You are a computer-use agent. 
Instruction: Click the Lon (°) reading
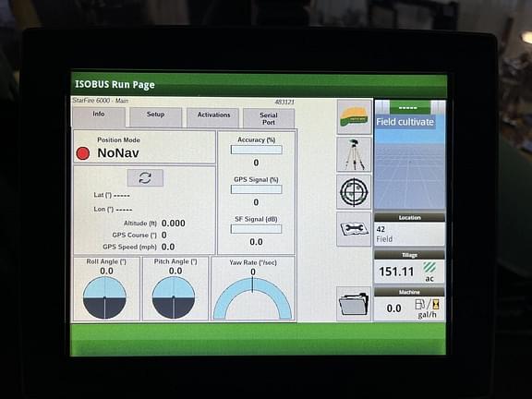point(113,210)
